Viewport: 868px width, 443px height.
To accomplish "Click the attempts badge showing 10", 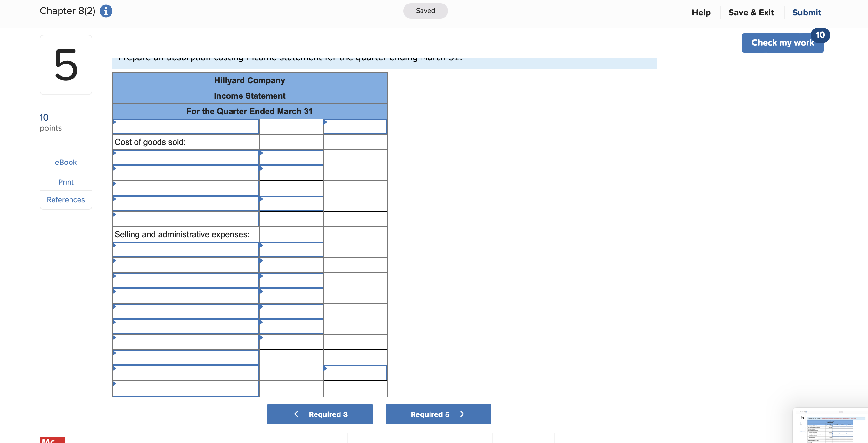I will click(x=820, y=35).
